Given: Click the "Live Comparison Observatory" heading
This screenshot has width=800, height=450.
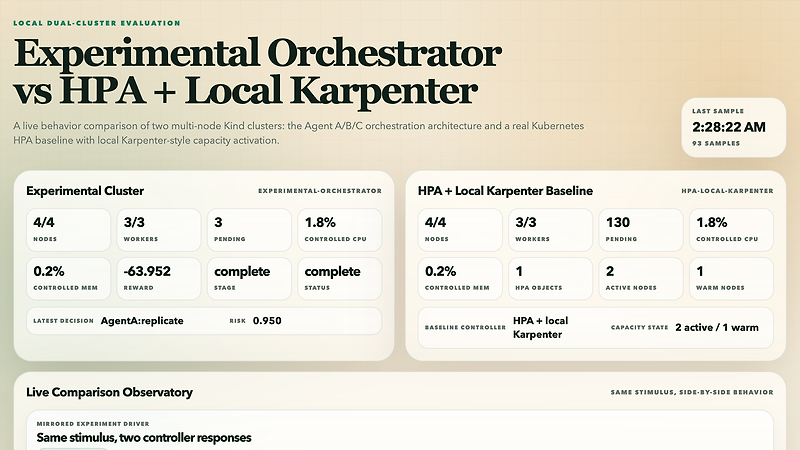Looking at the screenshot, I should [x=109, y=392].
